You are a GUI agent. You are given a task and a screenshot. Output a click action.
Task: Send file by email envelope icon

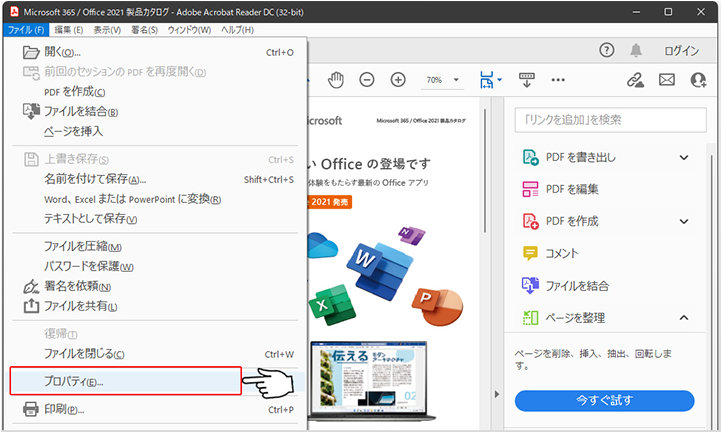pos(667,80)
